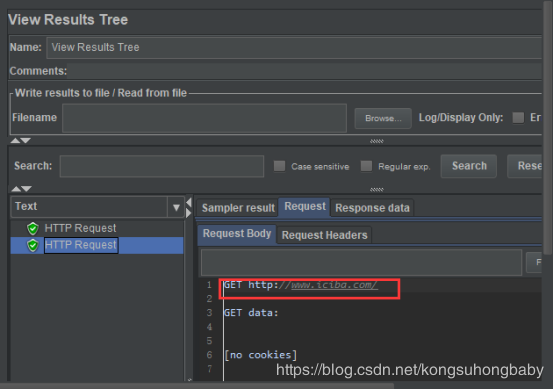Select the highlighted second HTTP Request result
This screenshot has height=389, width=554.
click(81, 245)
